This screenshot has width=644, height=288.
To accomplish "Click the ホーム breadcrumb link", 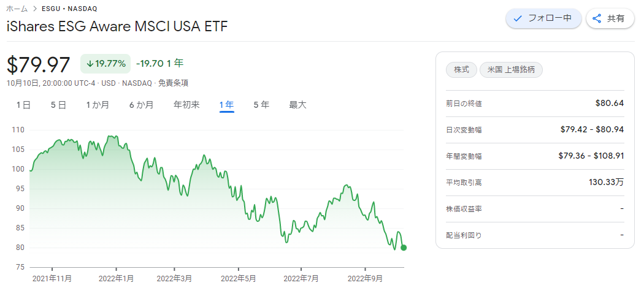I will point(17,9).
